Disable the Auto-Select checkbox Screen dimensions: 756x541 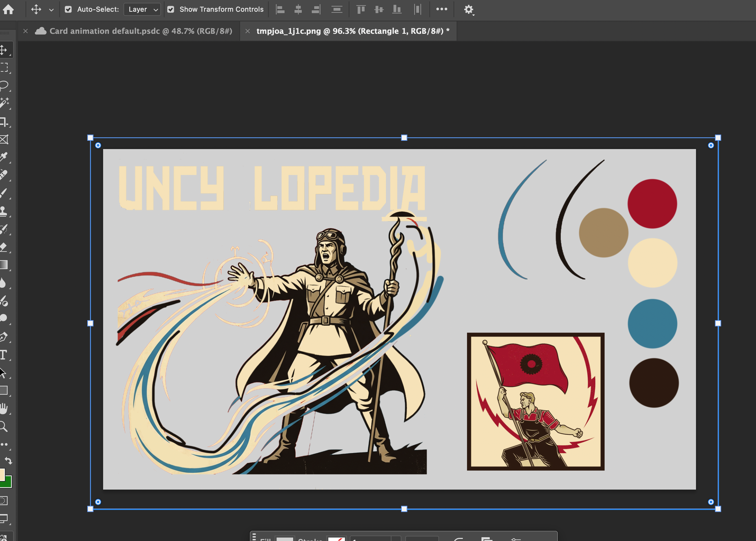coord(68,9)
